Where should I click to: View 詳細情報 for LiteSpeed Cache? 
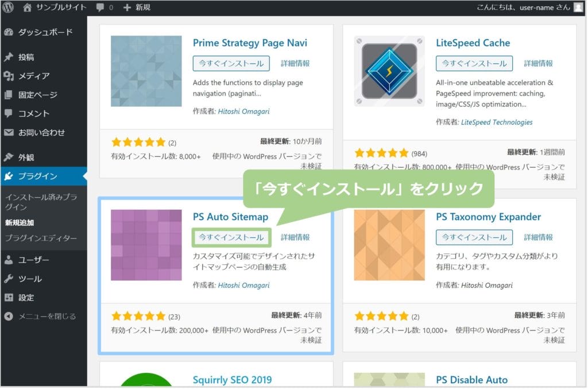point(538,63)
